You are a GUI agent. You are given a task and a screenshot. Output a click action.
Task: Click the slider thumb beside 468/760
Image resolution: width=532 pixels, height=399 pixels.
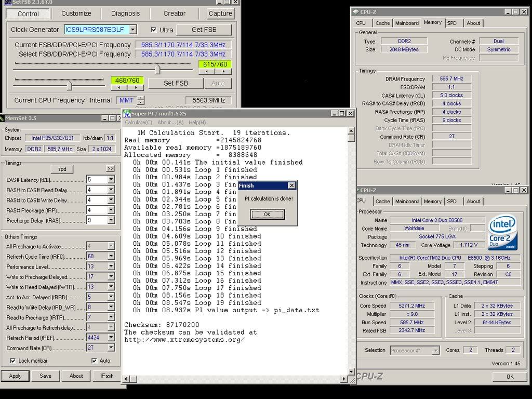pyautogui.click(x=70, y=86)
